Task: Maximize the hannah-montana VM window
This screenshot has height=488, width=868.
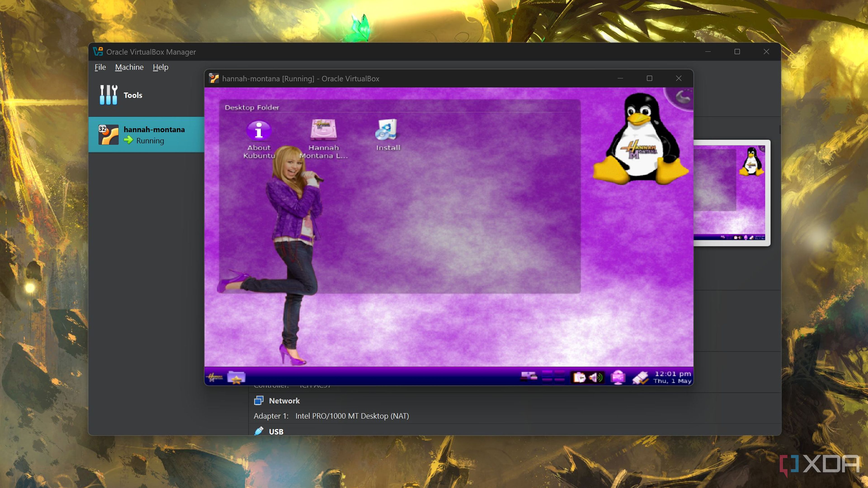Action: coord(649,78)
